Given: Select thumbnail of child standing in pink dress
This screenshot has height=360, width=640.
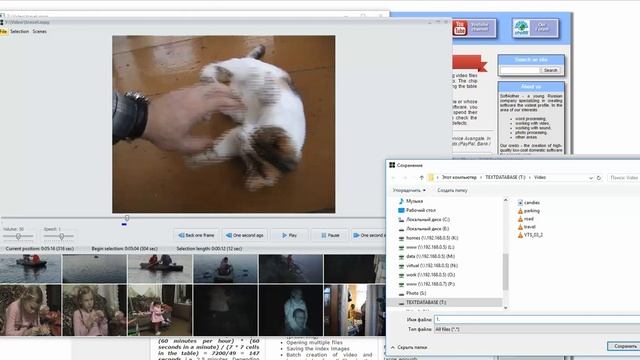Looking at the screenshot, I should coord(160,310).
